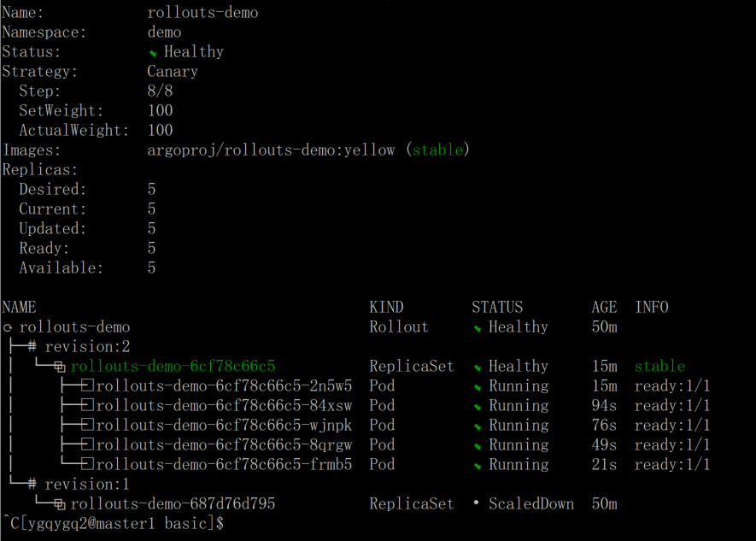Click the ReplicaSet icon for rollouts-demo-687d76d795

(60, 505)
